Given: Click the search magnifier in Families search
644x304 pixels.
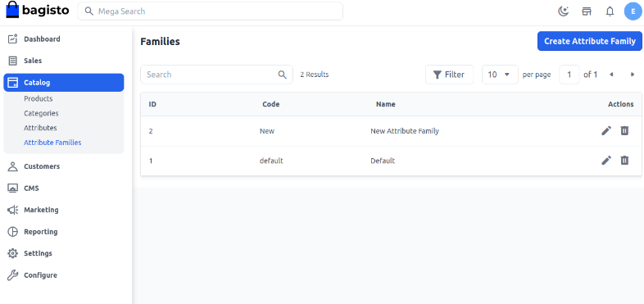Looking at the screenshot, I should pos(282,75).
